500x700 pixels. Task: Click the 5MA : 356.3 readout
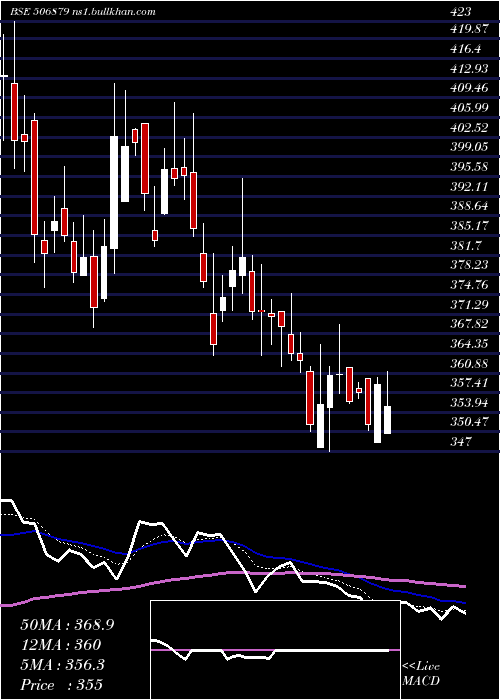pyautogui.click(x=63, y=664)
